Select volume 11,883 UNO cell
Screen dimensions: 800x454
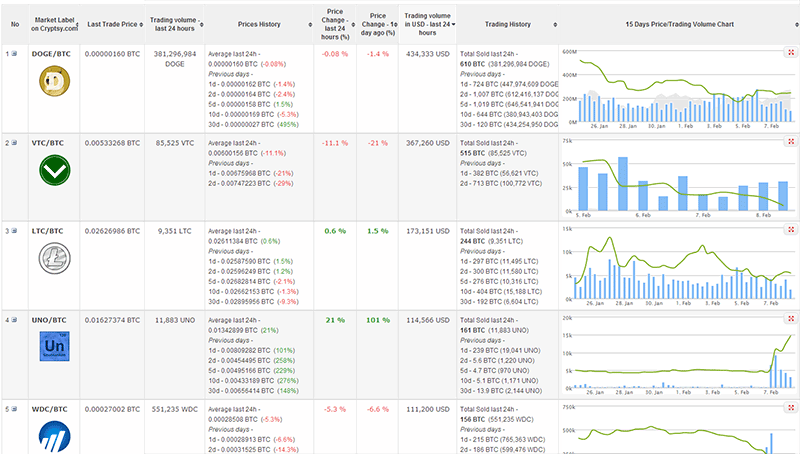174,320
